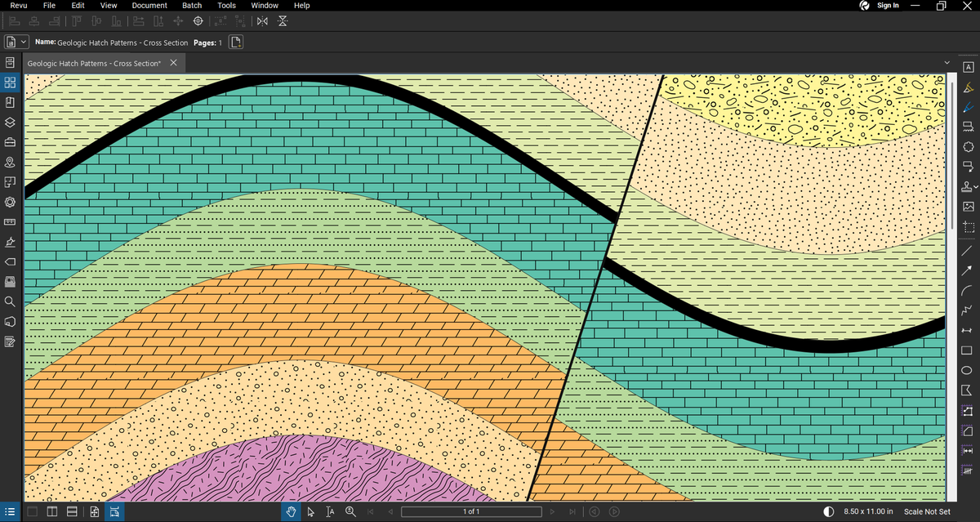
Task: Select the Arc tool
Action: (x=968, y=290)
